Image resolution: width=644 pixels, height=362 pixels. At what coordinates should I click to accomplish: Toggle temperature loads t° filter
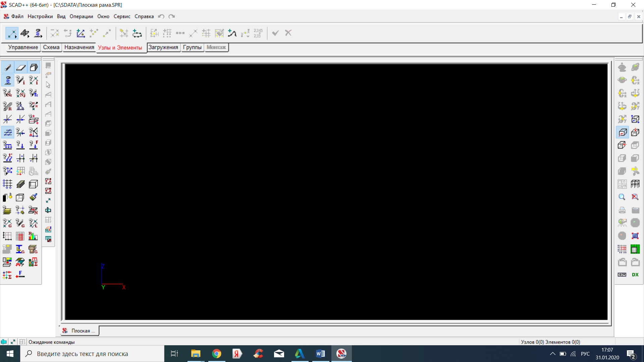click(x=8, y=158)
